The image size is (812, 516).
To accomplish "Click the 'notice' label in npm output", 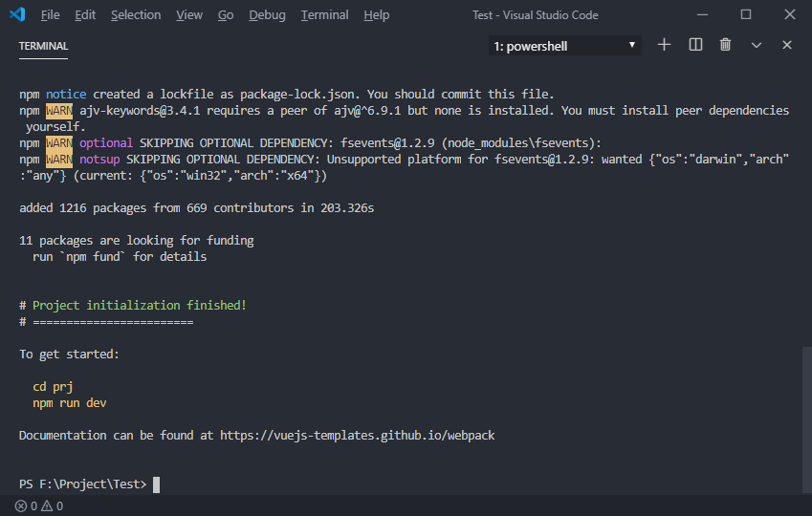I will 66,95.
